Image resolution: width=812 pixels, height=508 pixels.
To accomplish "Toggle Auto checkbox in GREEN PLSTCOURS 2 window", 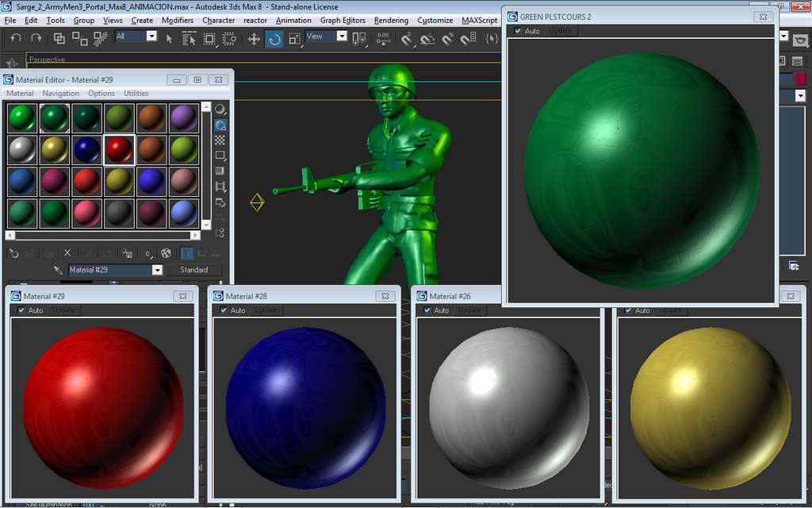I will coord(518,31).
